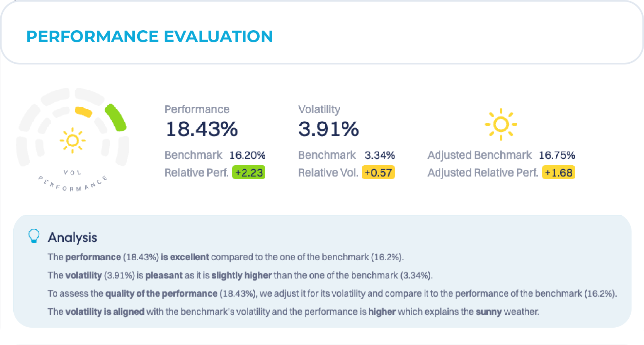Click the sun icon inside the gauge

click(x=72, y=140)
